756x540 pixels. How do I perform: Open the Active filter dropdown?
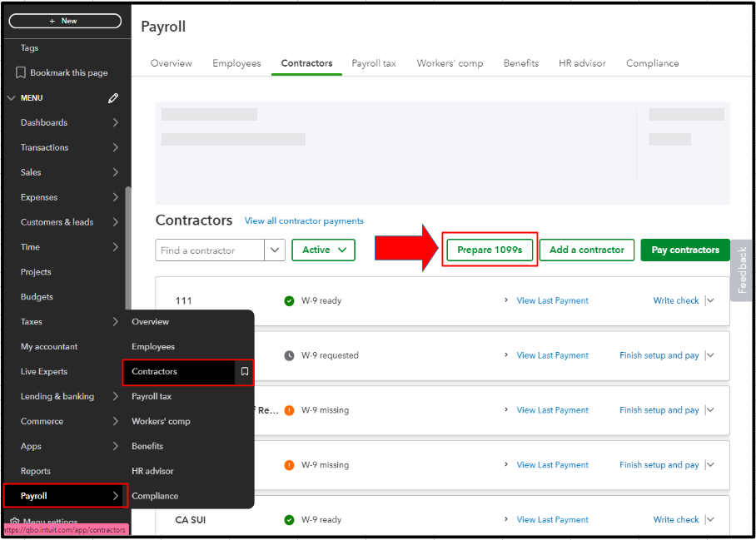(x=324, y=250)
